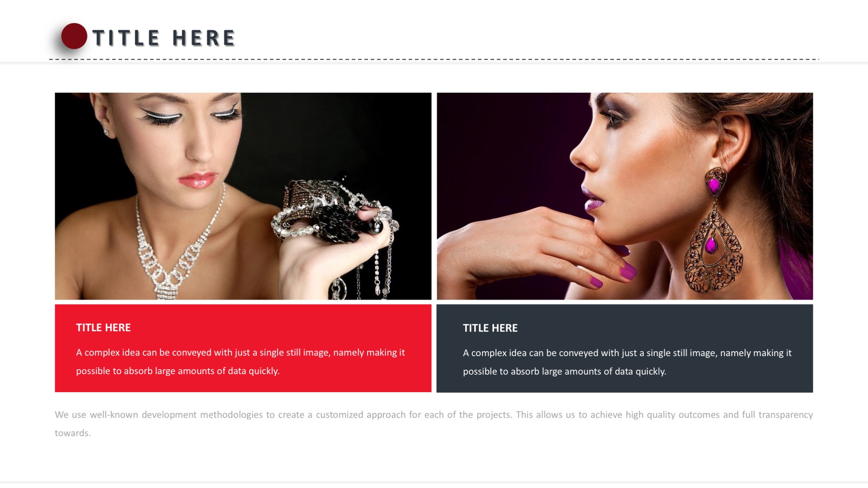Viewport: 868px width, 488px height.
Task: Click the gray footer paragraph about methodologies
Action: (434, 423)
